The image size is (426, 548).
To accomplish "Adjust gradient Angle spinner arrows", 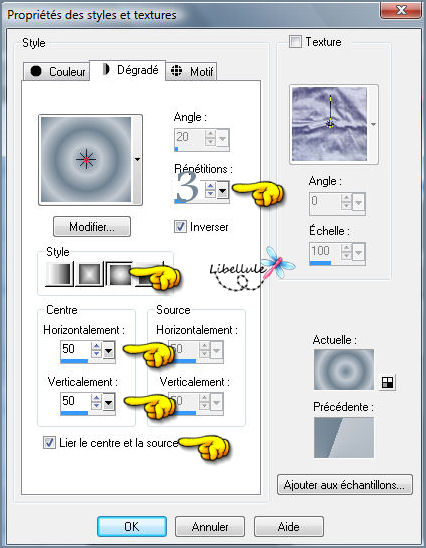I will pyautogui.click(x=210, y=138).
